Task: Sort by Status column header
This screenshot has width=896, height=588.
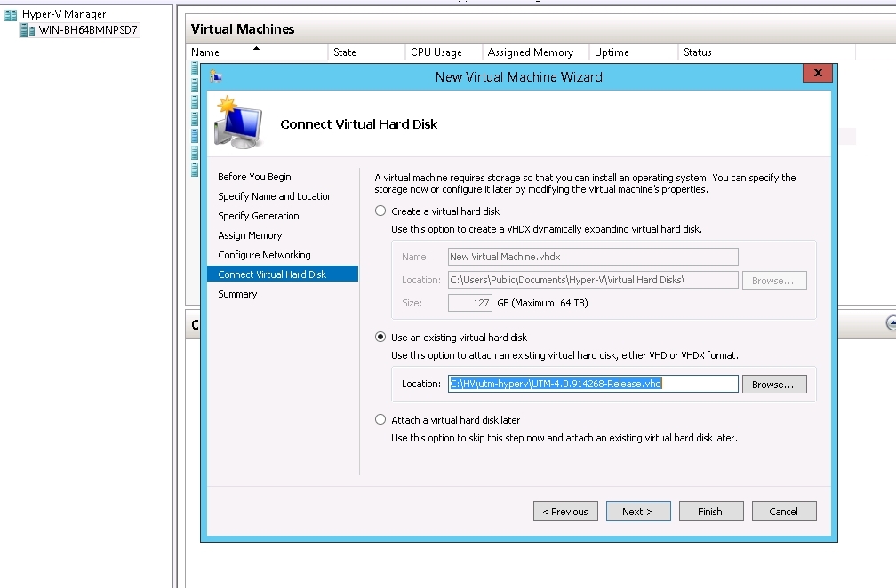Action: (766, 52)
